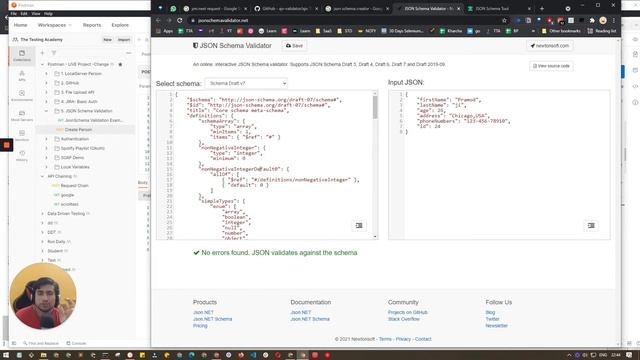Open the Select schema dropdown
Image resolution: width=640 pixels, height=360 pixels.
tap(247, 83)
